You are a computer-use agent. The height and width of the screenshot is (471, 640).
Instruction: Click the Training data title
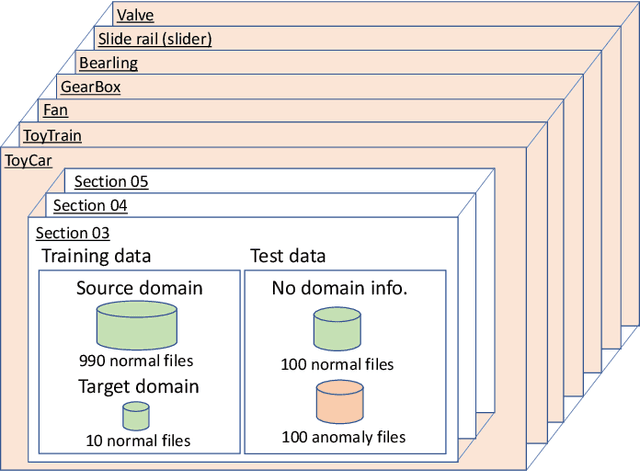pyautogui.click(x=100, y=256)
